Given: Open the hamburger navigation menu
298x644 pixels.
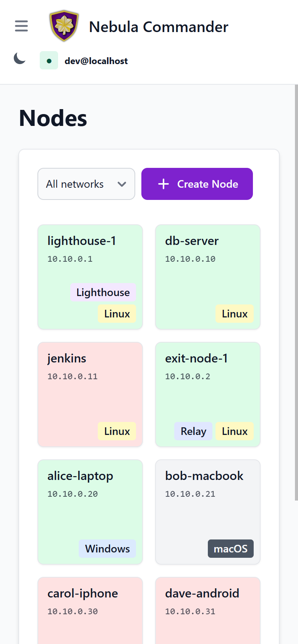Looking at the screenshot, I should [21, 26].
